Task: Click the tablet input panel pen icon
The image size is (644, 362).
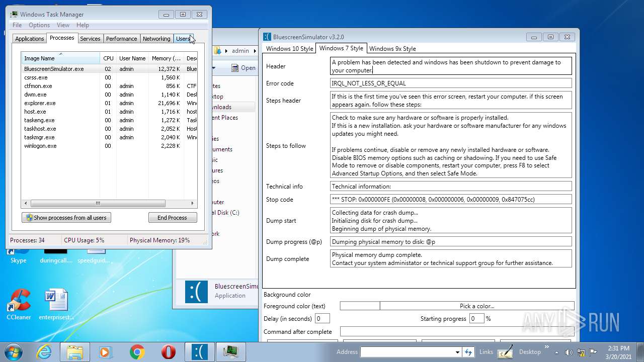Action: (x=505, y=352)
